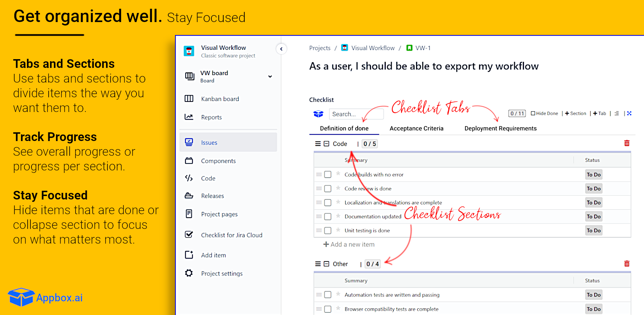Screen dimensions: 644x315
Task: Add a new Section to the checklist
Action: coord(575,113)
